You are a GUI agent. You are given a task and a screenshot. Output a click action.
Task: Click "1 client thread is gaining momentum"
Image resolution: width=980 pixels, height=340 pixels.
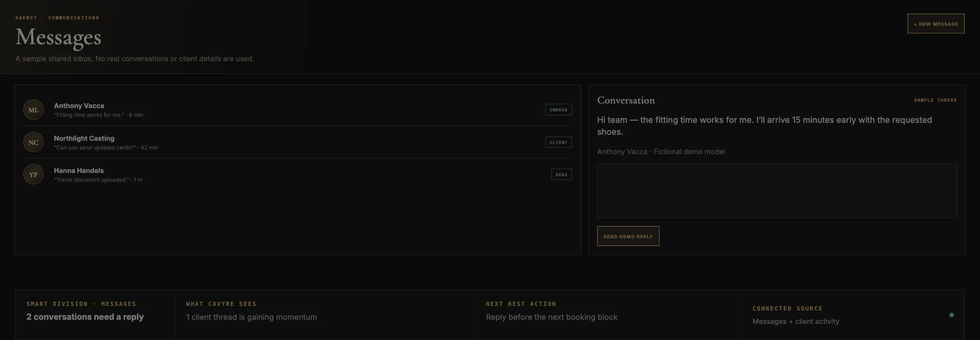(x=251, y=317)
